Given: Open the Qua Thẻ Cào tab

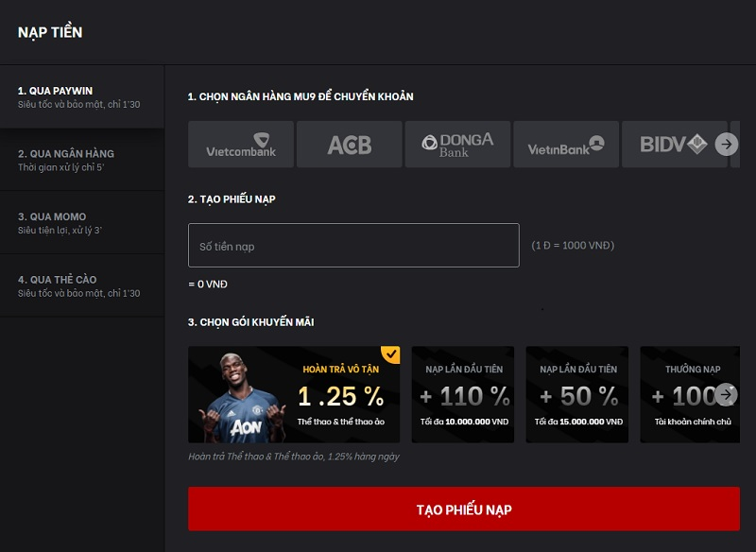Looking at the screenshot, I should point(82,285).
